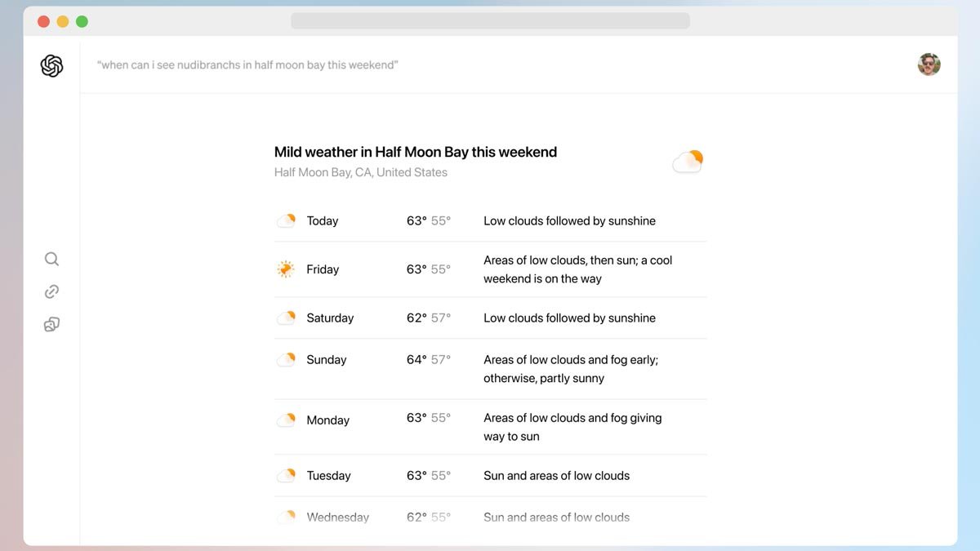Click Friday's sunny weather icon

point(286,269)
